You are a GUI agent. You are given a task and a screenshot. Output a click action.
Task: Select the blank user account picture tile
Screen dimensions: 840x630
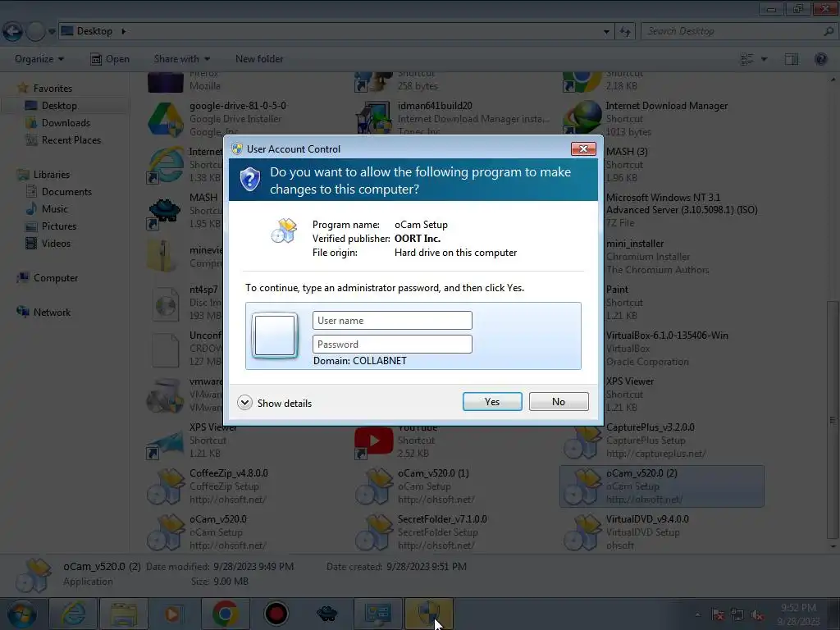click(274, 336)
